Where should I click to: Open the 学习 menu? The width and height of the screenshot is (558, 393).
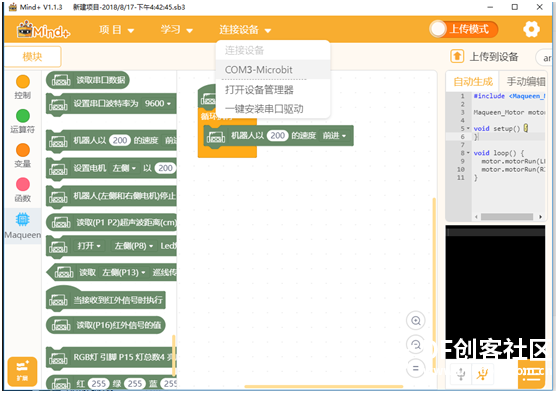click(x=177, y=30)
